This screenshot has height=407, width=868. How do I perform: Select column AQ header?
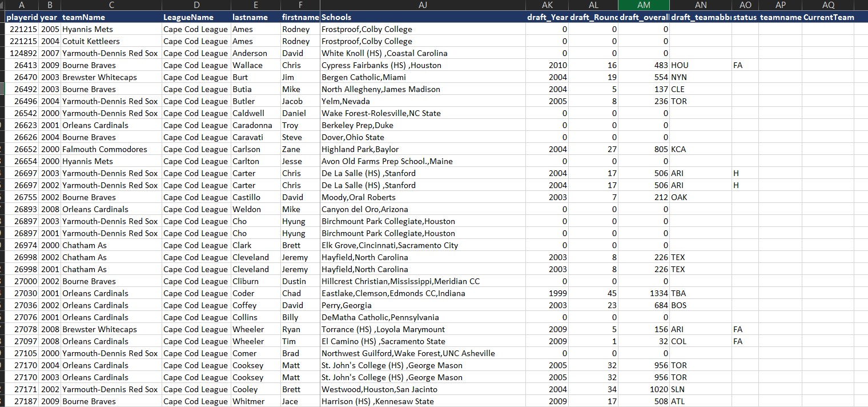click(827, 5)
